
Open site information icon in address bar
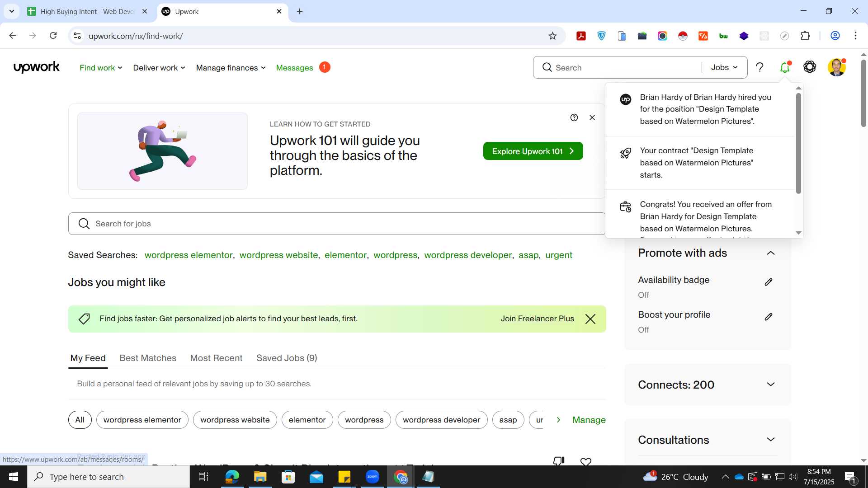(x=77, y=36)
